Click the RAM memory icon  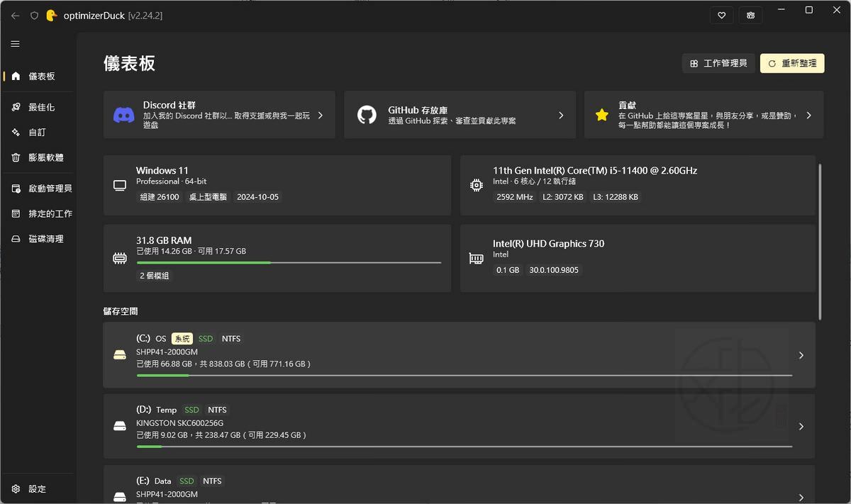(120, 259)
